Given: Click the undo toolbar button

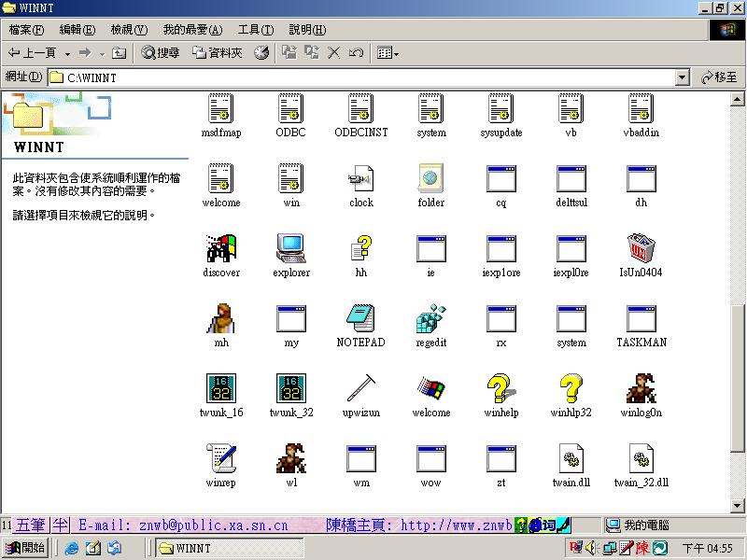Looking at the screenshot, I should [356, 53].
